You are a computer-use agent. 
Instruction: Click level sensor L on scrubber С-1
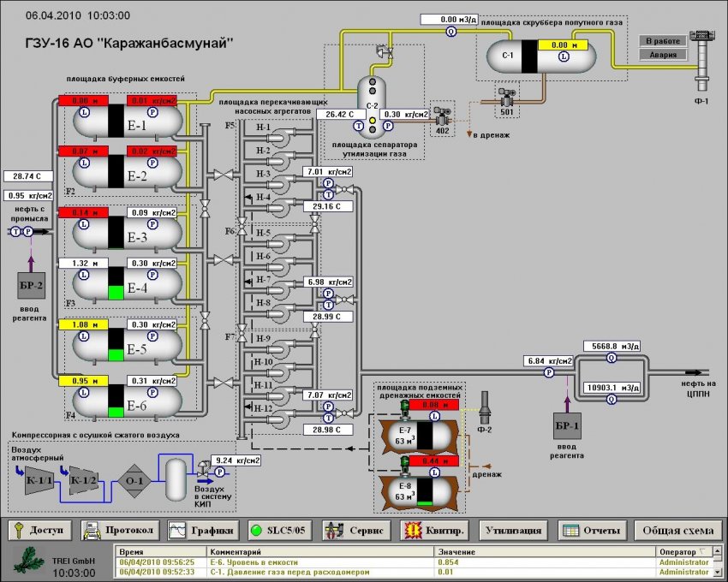coord(564,56)
